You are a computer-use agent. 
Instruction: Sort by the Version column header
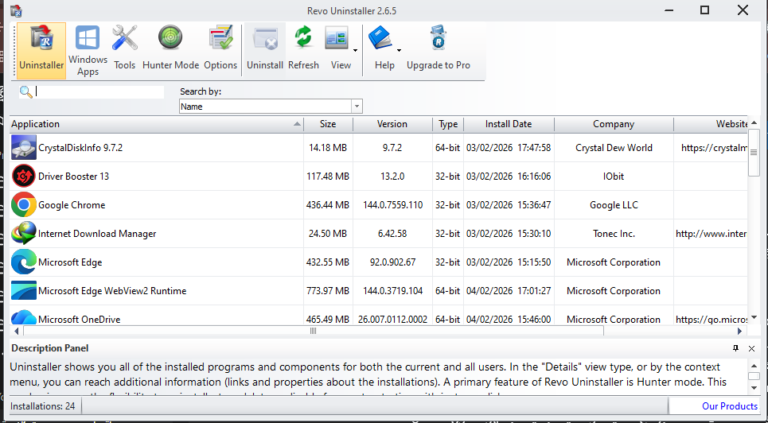(392, 124)
